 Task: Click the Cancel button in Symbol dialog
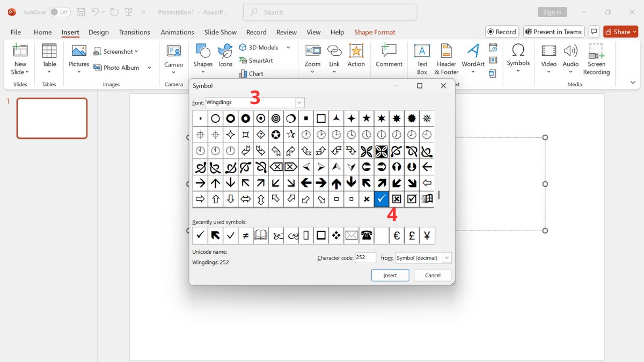(433, 275)
